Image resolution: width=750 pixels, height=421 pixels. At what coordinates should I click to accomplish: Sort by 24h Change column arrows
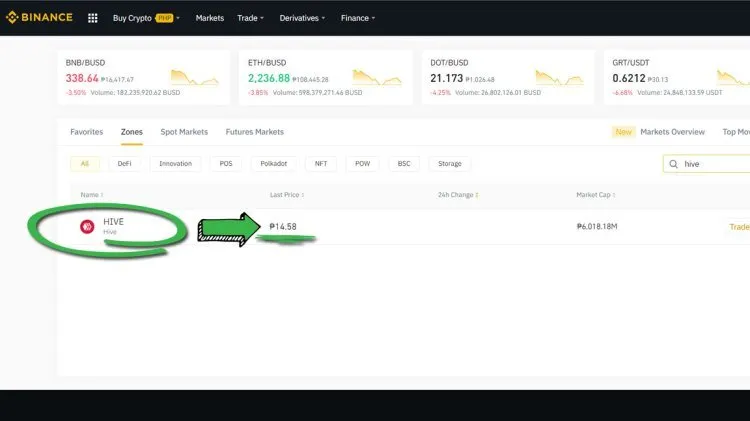coord(477,195)
